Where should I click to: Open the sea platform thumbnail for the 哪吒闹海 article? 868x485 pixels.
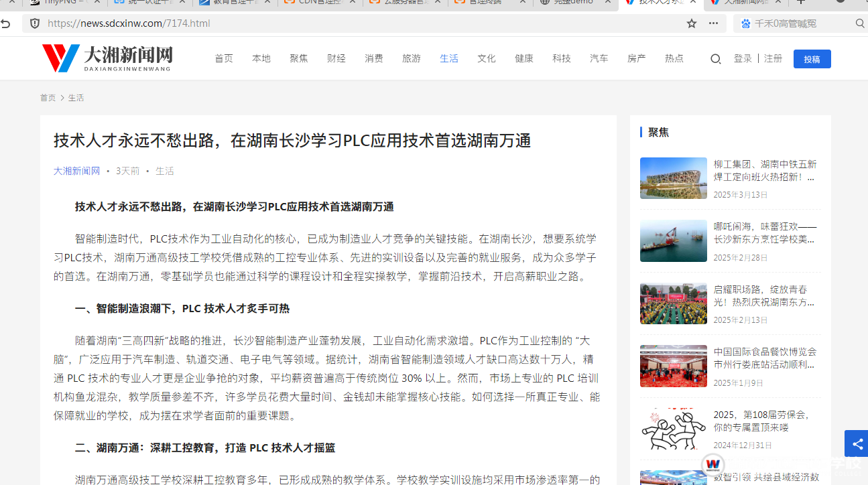click(673, 240)
